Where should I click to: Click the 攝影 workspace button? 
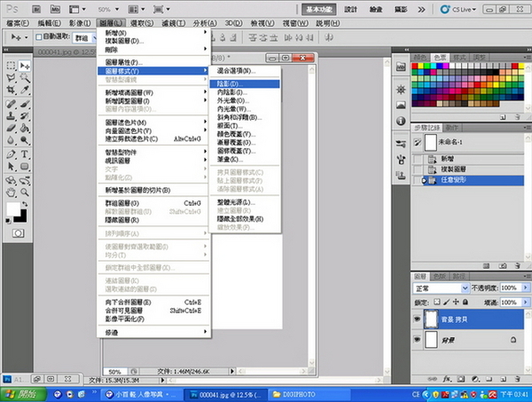coord(401,10)
